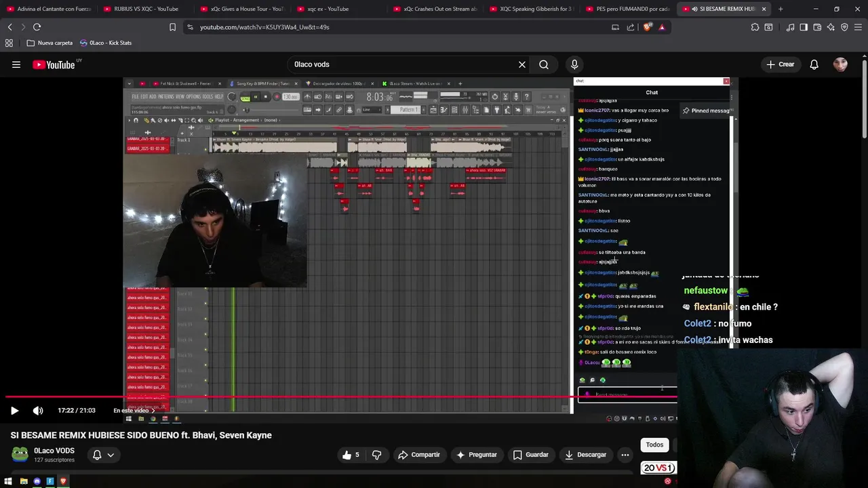This screenshot has width=868, height=488.
Task: Reload the current page
Action: pyautogui.click(x=37, y=27)
